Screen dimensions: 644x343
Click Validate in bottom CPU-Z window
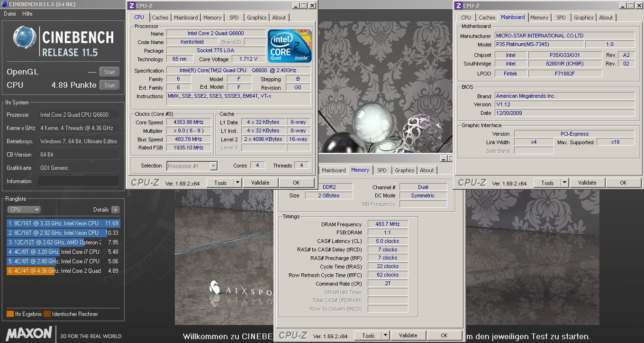point(408,335)
